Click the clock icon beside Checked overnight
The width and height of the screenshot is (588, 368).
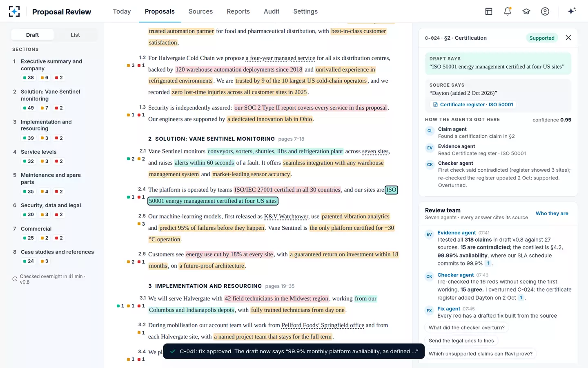[15, 279]
